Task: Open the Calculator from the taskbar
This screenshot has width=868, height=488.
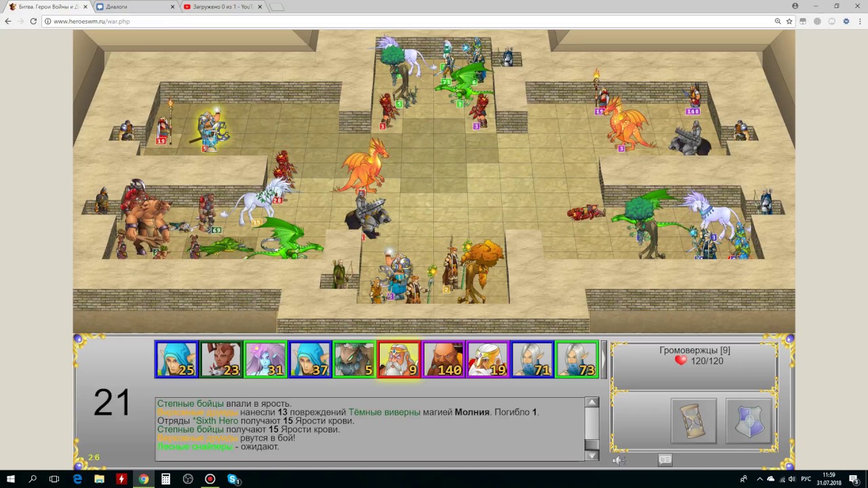Action: point(165,479)
